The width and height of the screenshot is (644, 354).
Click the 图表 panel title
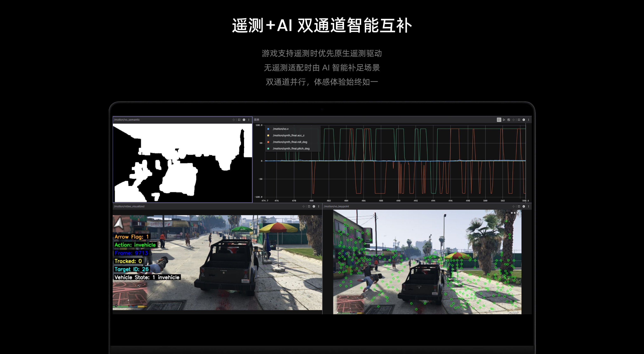click(257, 120)
